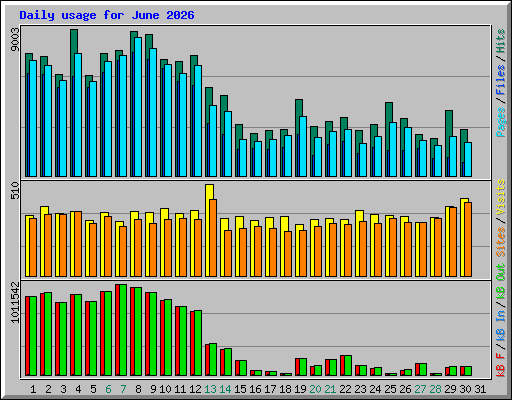
Task: Click day 30 on the x-axis
Action: 465,389
